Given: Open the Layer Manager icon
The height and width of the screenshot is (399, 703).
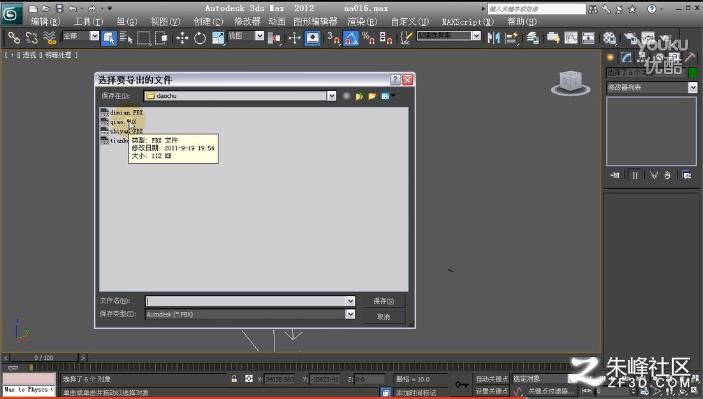Looking at the screenshot, I should coord(533,38).
